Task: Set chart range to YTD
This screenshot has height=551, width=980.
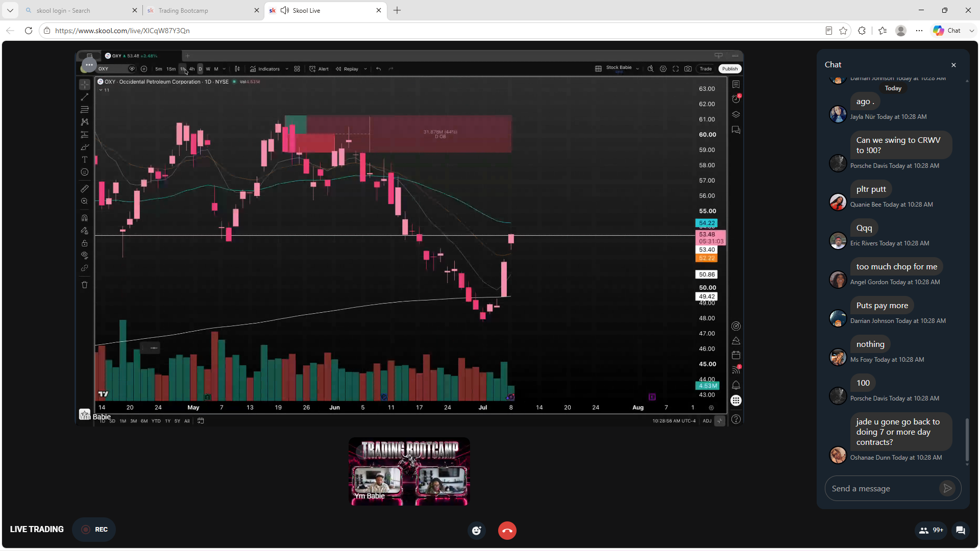Action: click(156, 421)
